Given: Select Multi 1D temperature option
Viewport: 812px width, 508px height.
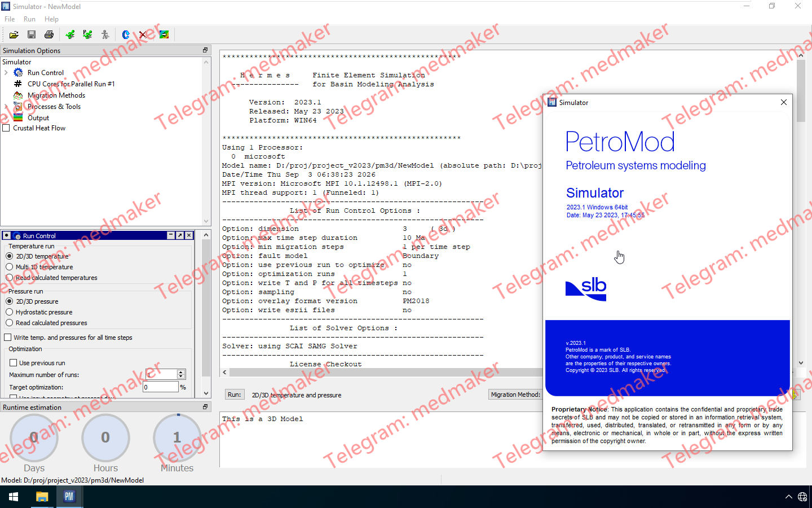Looking at the screenshot, I should pyautogui.click(x=10, y=267).
